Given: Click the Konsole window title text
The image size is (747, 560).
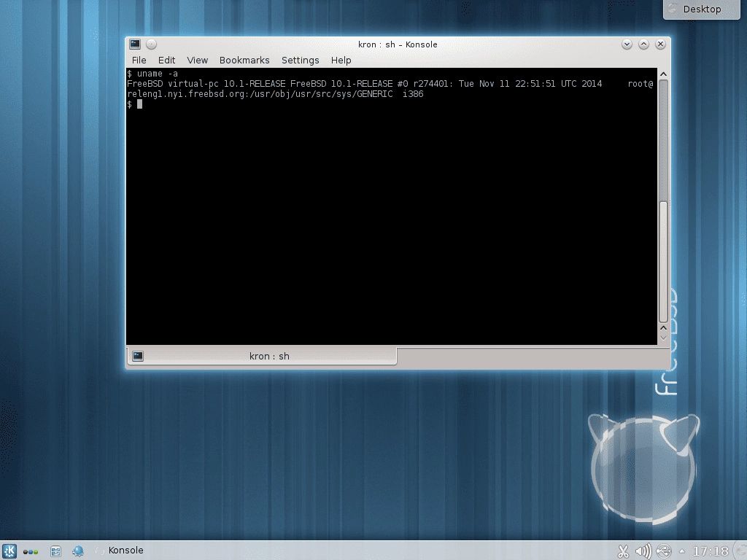Looking at the screenshot, I should (398, 44).
